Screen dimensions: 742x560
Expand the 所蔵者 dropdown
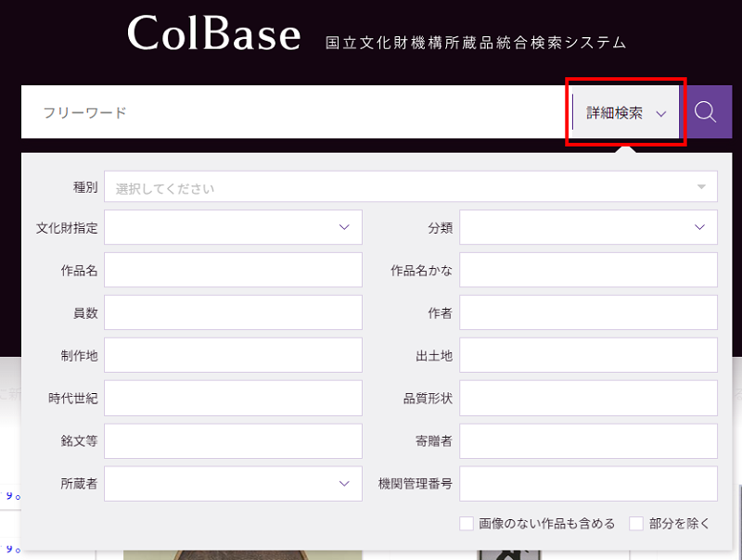(x=234, y=484)
